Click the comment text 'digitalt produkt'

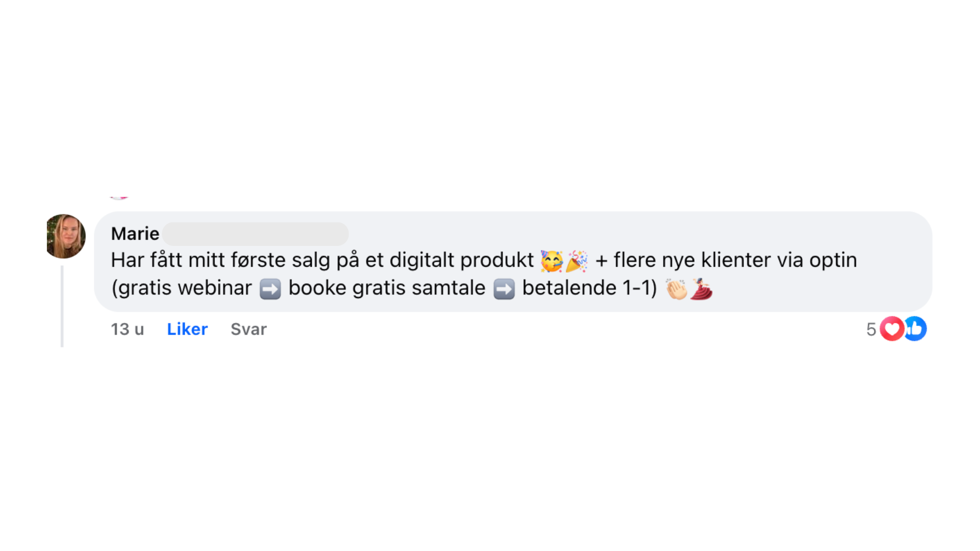tap(461, 260)
